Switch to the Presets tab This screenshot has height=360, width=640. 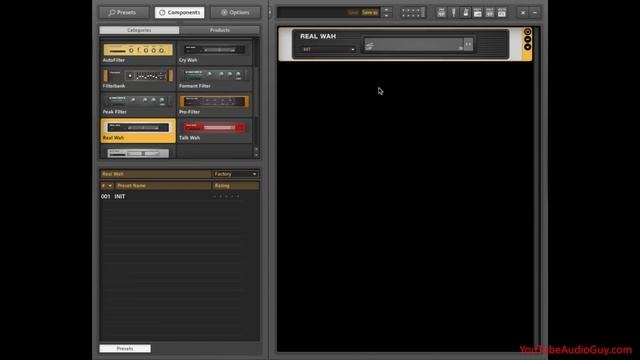(123, 13)
